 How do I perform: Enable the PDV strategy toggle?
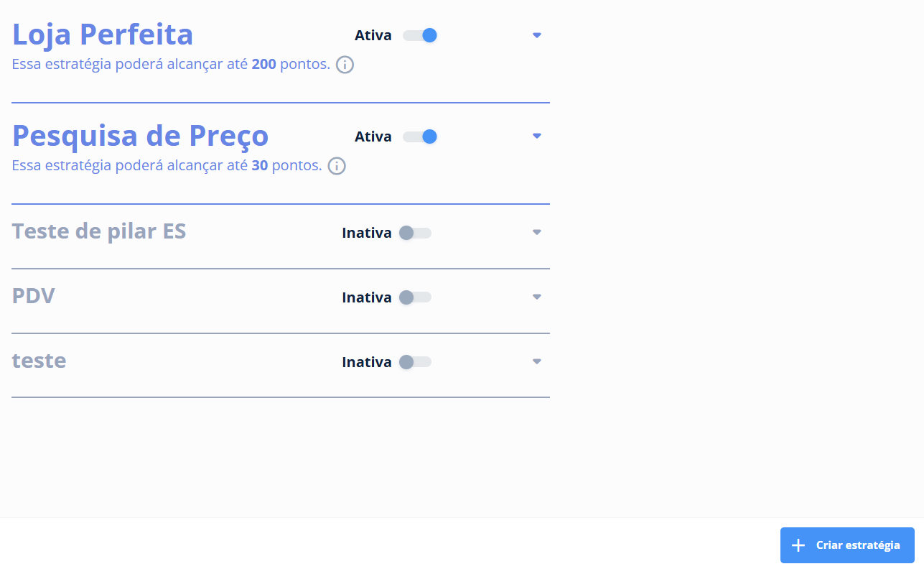tap(415, 297)
